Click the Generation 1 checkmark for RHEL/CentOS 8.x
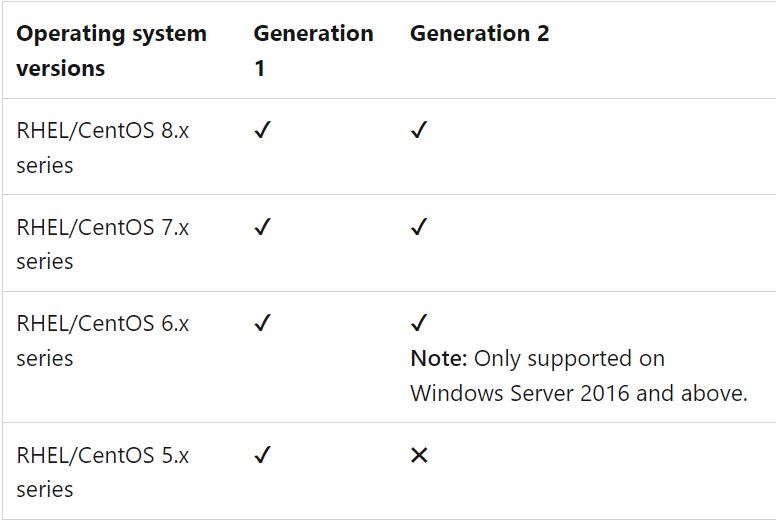 pos(262,130)
